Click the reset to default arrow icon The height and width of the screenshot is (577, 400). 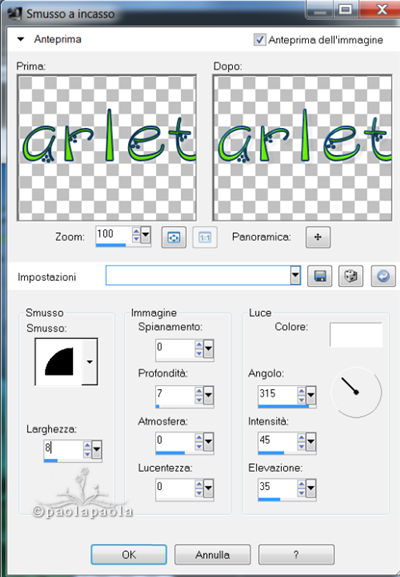[x=383, y=276]
